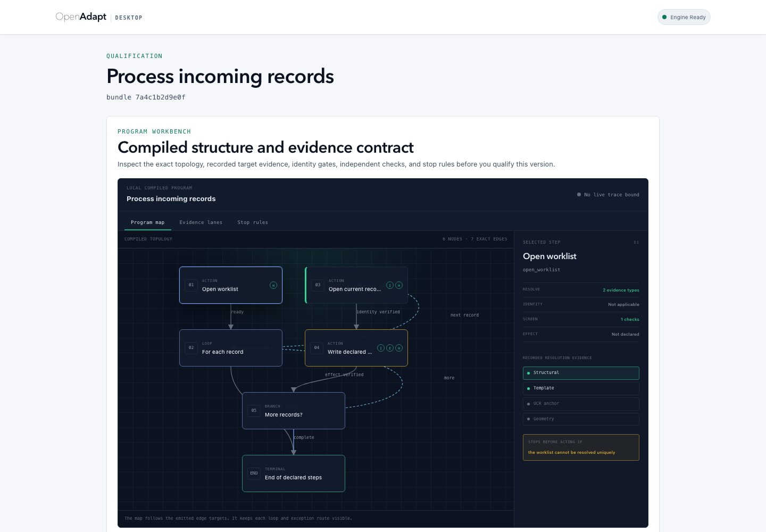Select the Structural evidence item
The width and height of the screenshot is (766, 532).
tap(581, 373)
